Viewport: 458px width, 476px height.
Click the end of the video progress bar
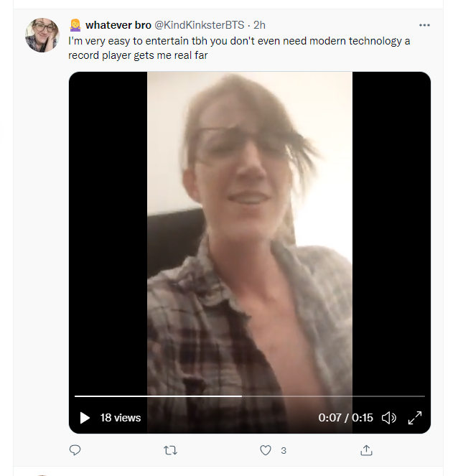424,396
